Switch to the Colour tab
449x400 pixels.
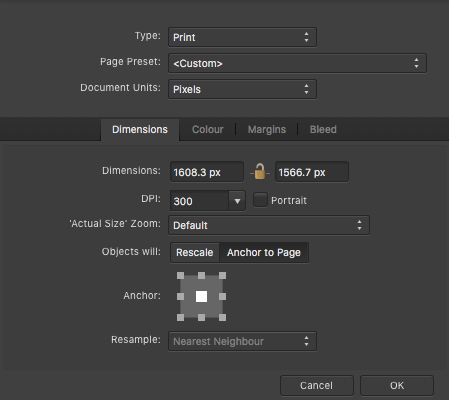click(208, 129)
